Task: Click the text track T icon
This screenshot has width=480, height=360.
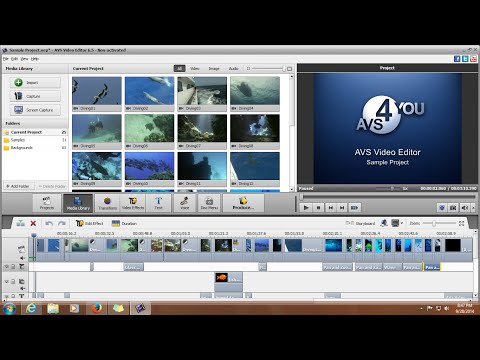Action: point(22,296)
